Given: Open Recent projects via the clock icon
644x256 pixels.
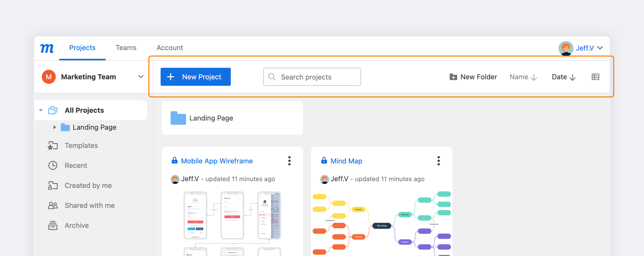Looking at the screenshot, I should click(53, 165).
